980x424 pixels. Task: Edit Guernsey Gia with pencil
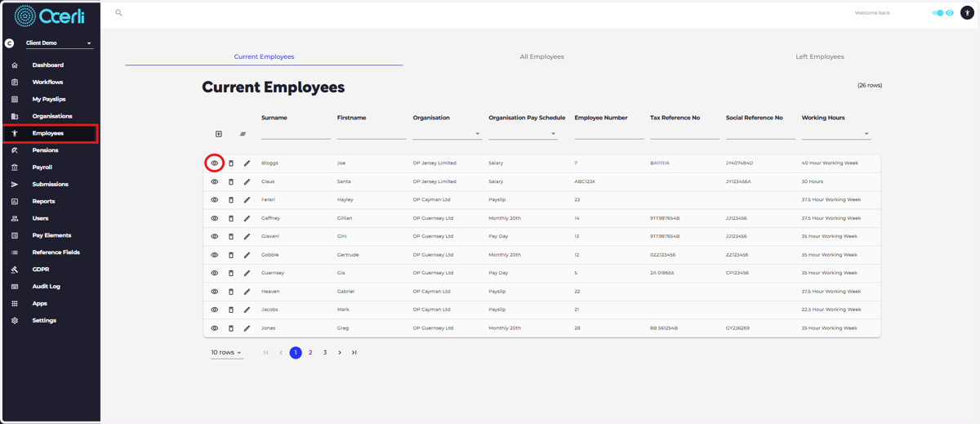point(247,273)
